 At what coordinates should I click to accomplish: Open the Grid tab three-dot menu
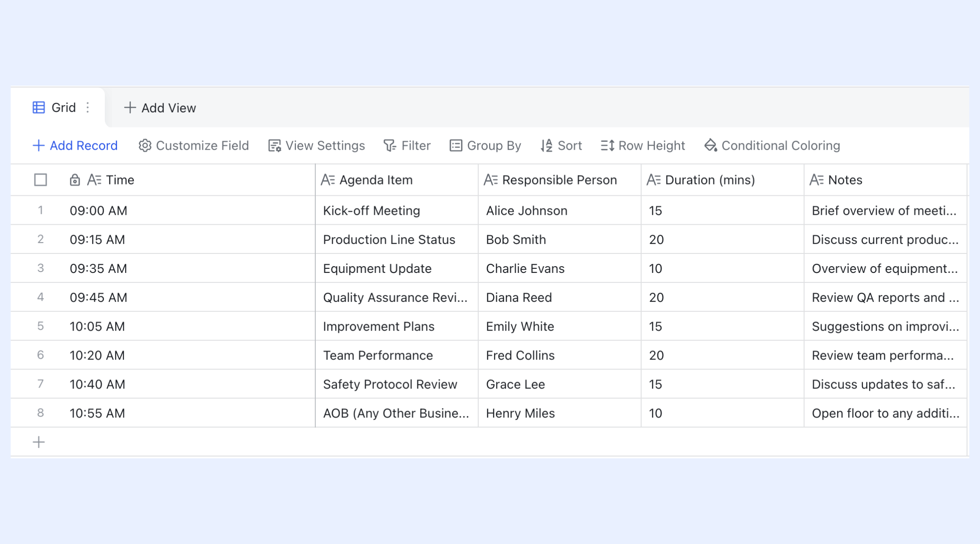click(x=88, y=107)
